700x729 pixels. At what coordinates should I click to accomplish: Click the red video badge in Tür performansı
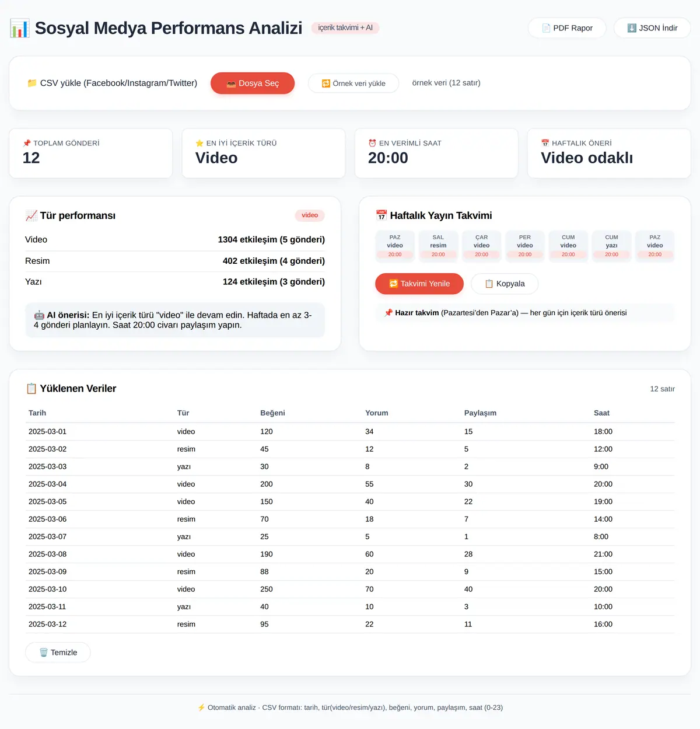coord(310,215)
